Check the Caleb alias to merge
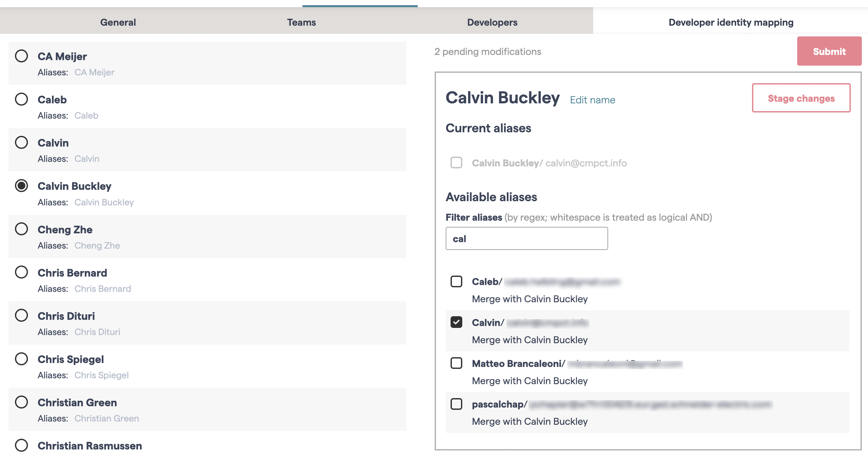The height and width of the screenshot is (455, 868). 456,282
